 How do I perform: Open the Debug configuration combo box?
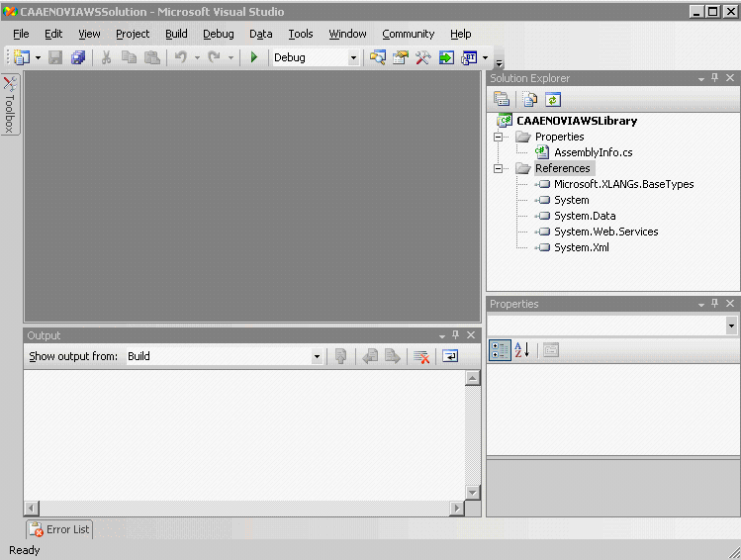pos(316,57)
